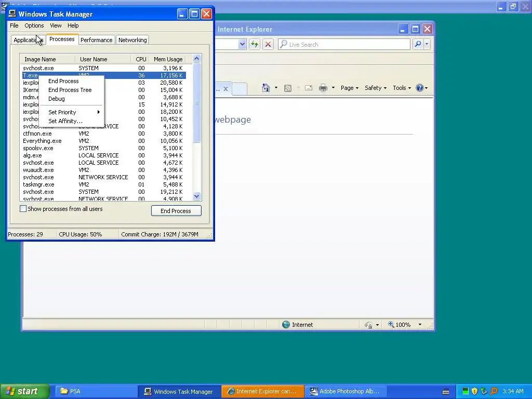This screenshot has width=532, height=399.
Task: Click the red Stop icon in Internet Explorer
Action: pyautogui.click(x=268, y=44)
